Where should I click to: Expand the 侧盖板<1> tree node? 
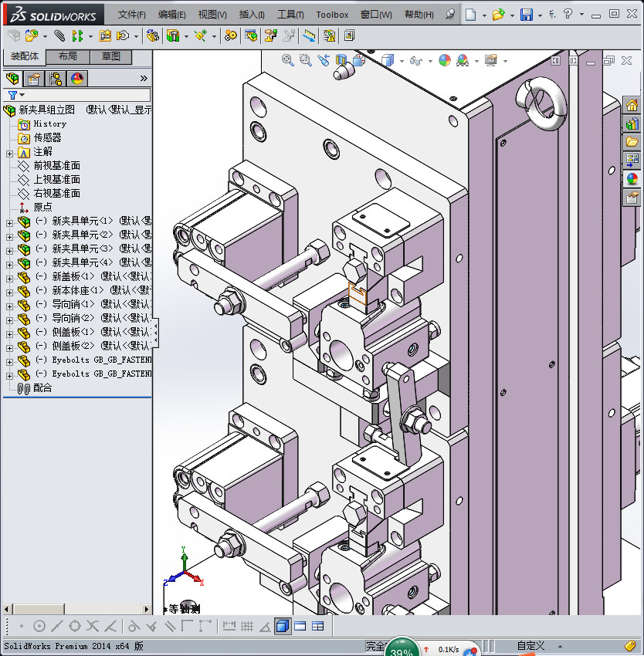click(9, 334)
